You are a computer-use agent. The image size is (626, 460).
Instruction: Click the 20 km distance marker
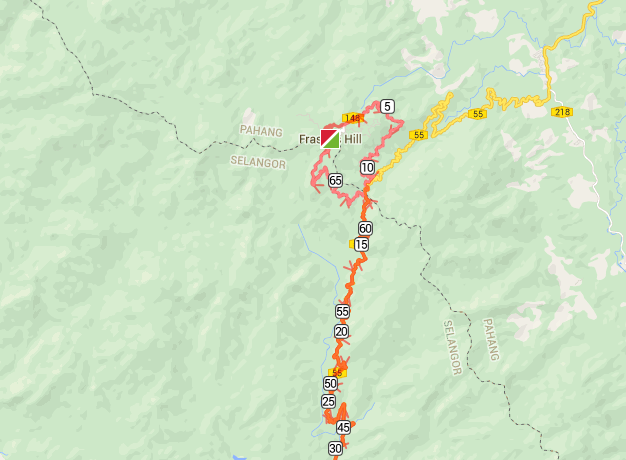[341, 331]
